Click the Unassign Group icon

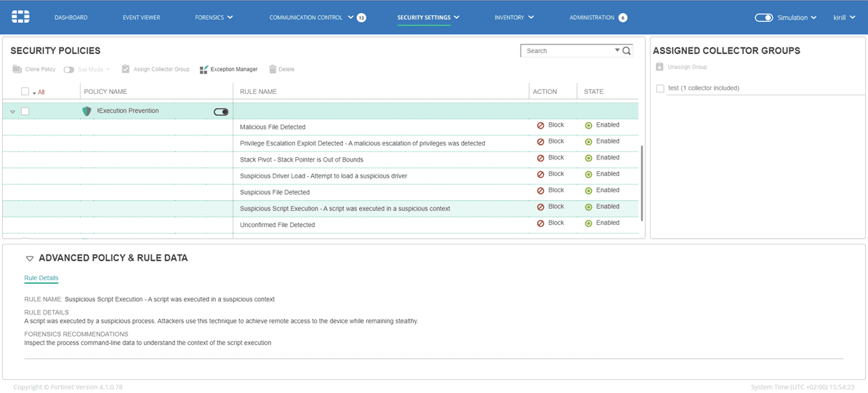(659, 67)
